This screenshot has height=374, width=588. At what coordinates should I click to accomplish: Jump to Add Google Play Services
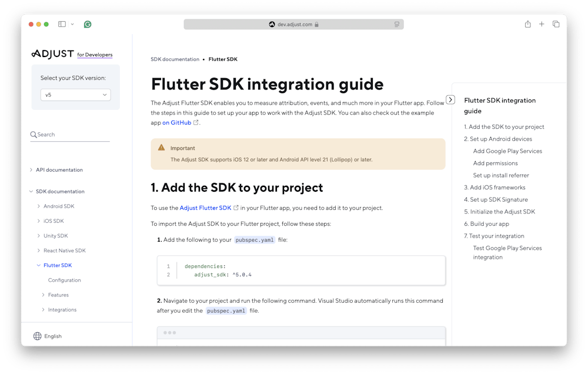(x=507, y=151)
